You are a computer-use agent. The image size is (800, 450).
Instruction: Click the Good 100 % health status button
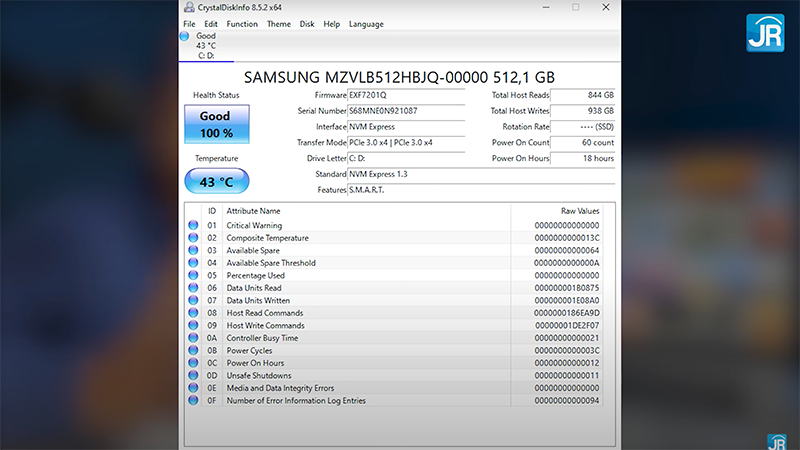216,125
